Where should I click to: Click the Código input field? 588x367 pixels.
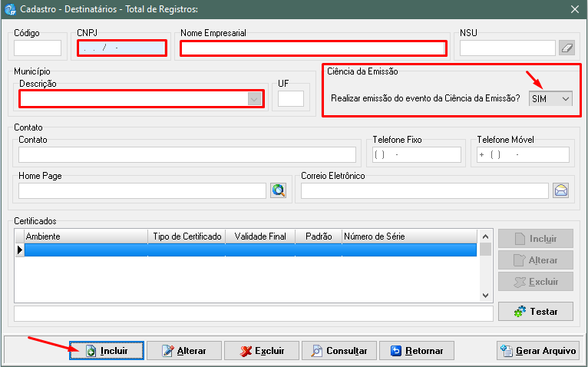point(37,48)
